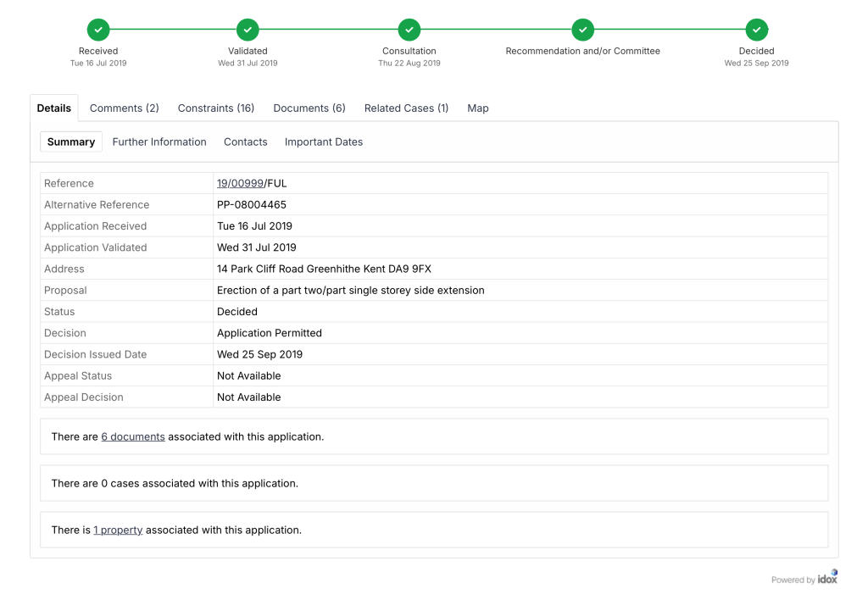Show the Further Information sub-tab

tap(159, 142)
